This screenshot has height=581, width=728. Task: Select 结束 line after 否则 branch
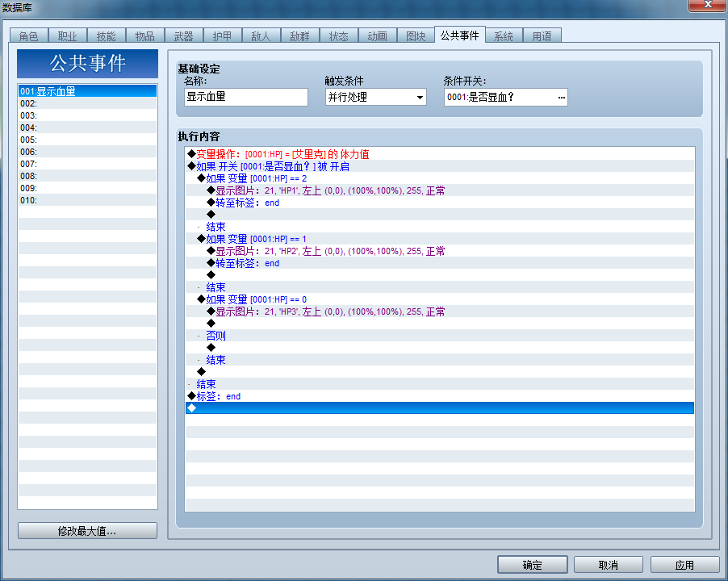pos(440,360)
